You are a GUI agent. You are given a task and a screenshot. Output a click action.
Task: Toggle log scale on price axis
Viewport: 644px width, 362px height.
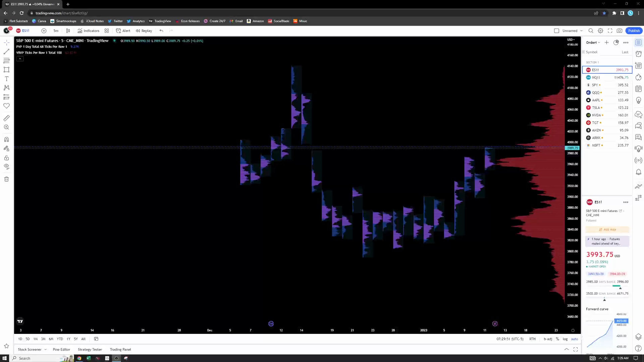coord(565,339)
